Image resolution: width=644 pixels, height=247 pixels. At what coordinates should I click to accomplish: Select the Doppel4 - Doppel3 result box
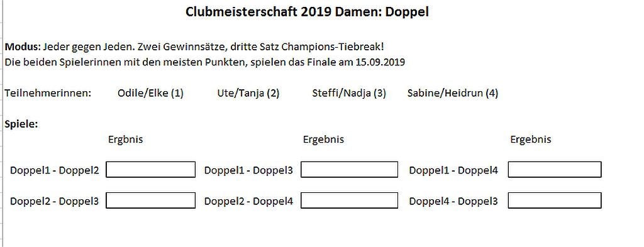(x=555, y=200)
